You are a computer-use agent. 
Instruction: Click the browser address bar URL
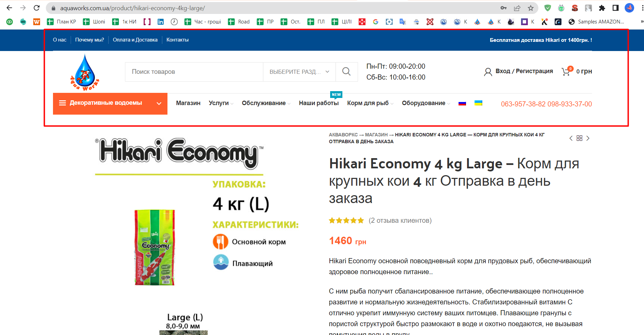[132, 8]
